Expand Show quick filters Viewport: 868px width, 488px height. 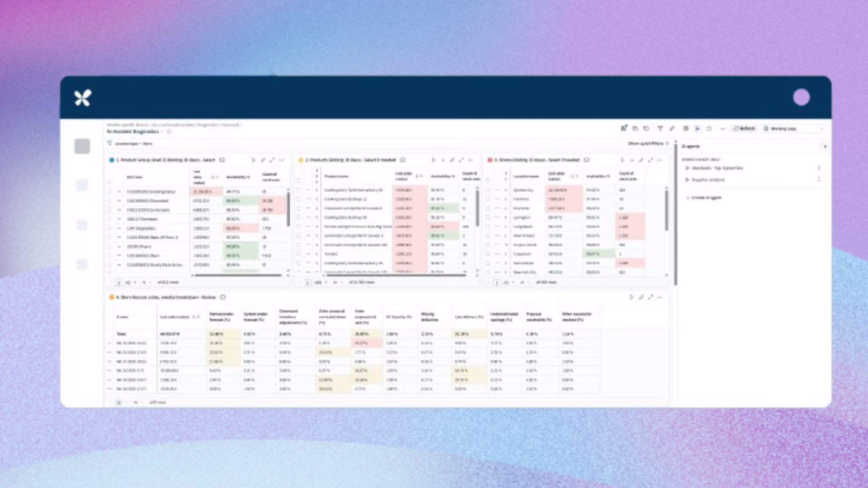(648, 144)
